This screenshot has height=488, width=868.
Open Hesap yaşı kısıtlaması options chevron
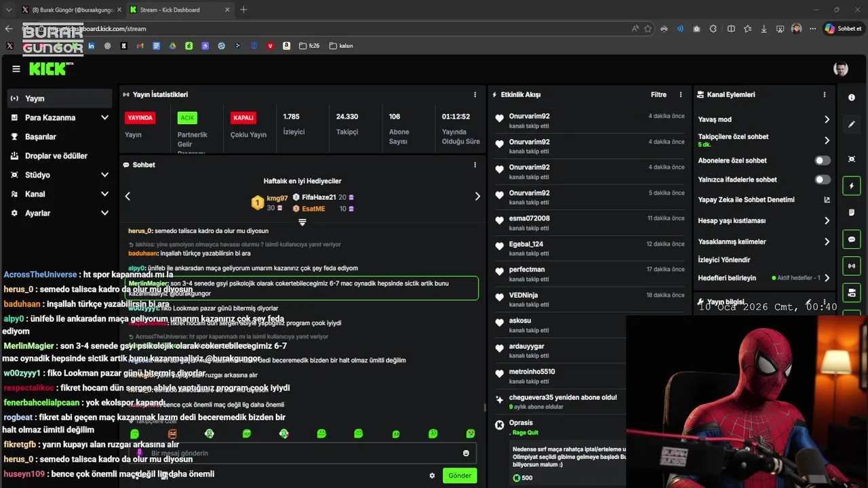[827, 221]
